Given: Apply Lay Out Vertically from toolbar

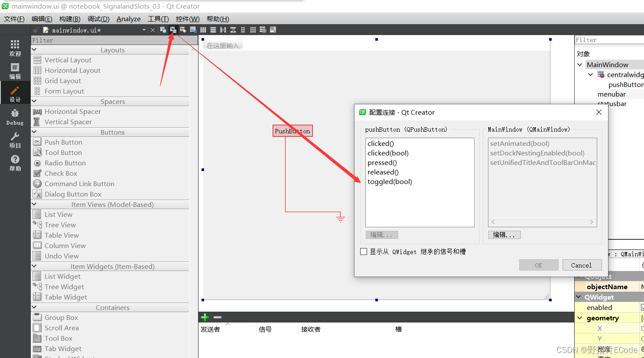Looking at the screenshot, I should click(x=213, y=30).
